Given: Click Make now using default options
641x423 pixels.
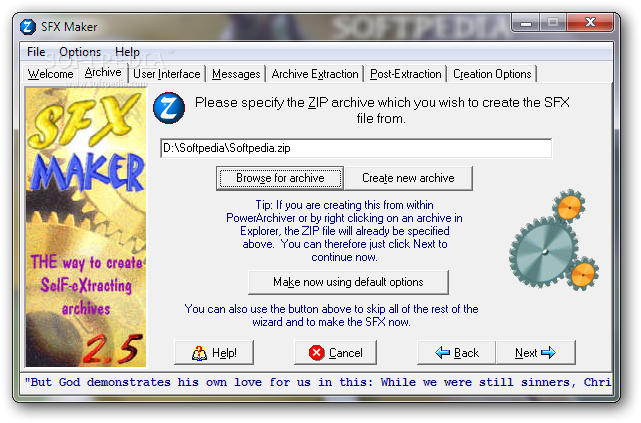Looking at the screenshot, I should click(348, 282).
